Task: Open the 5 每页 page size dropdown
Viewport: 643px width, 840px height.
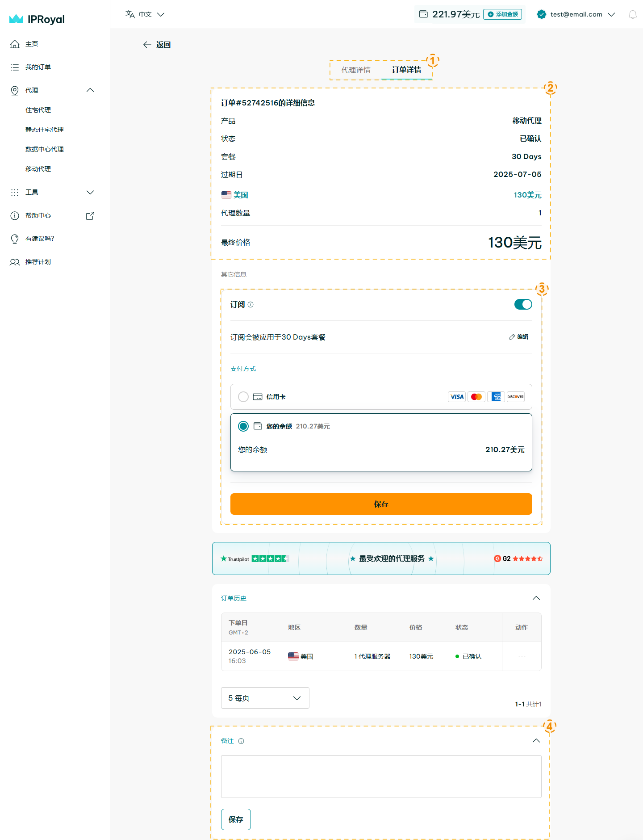Action: [265, 698]
